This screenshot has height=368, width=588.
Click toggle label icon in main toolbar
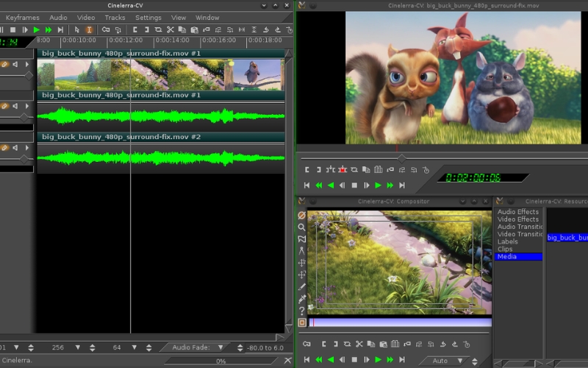coord(207,29)
